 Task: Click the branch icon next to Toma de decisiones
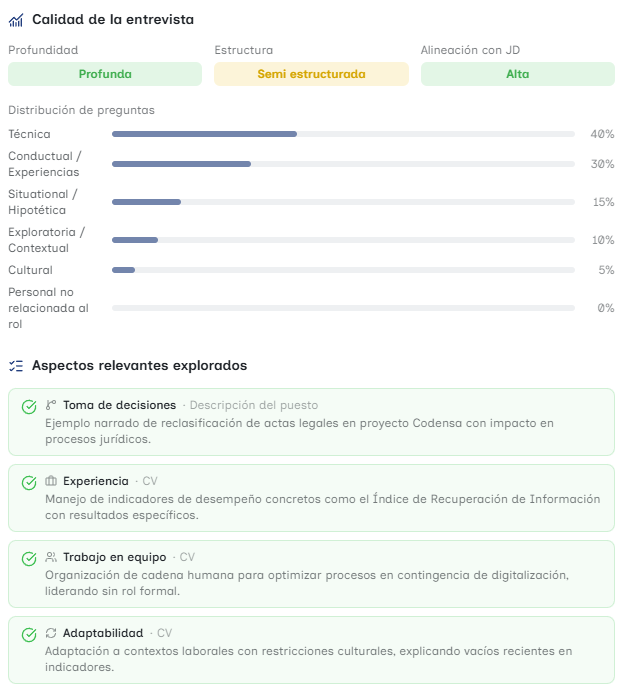coord(51,405)
